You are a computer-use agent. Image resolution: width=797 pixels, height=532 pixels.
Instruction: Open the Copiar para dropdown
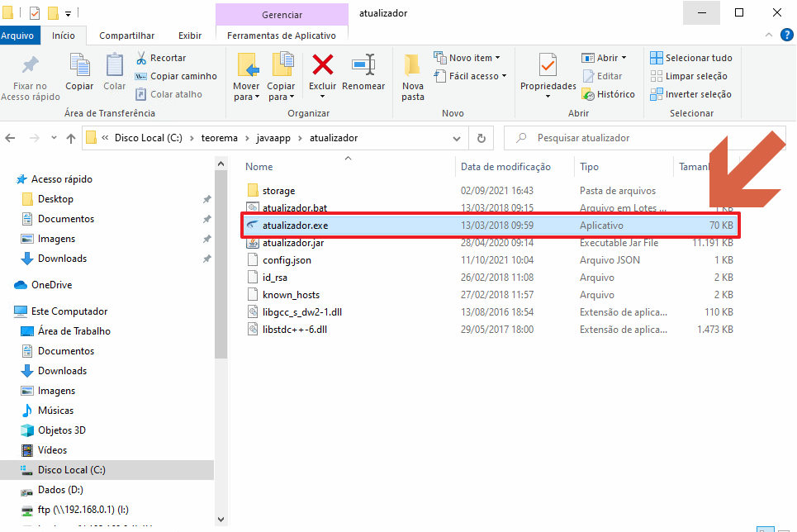coord(281,92)
